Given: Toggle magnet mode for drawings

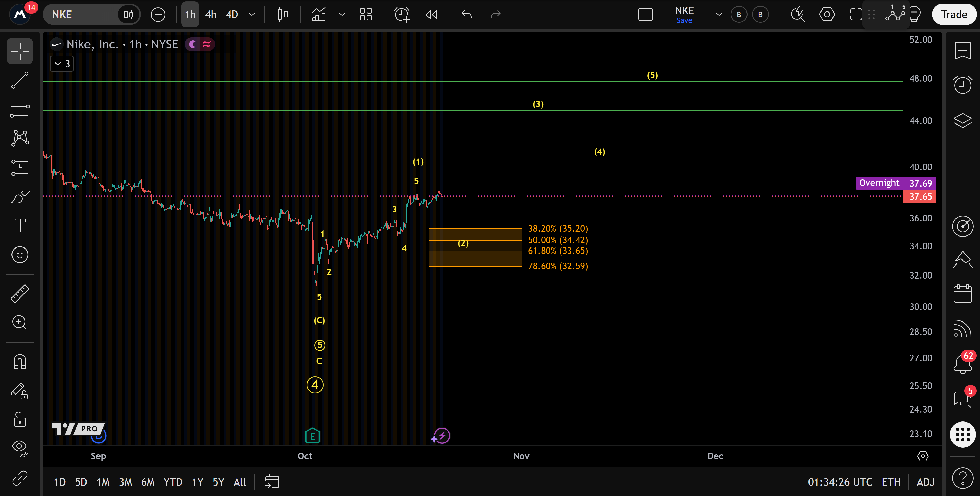Looking at the screenshot, I should click(20, 362).
